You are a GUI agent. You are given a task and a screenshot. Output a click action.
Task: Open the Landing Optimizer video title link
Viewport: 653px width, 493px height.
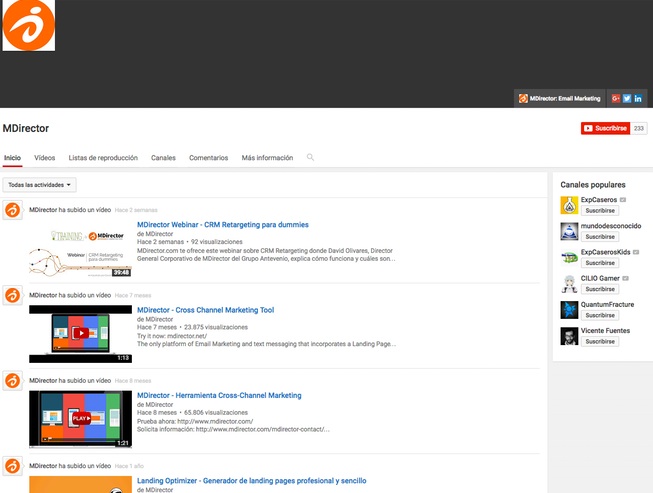click(x=252, y=481)
